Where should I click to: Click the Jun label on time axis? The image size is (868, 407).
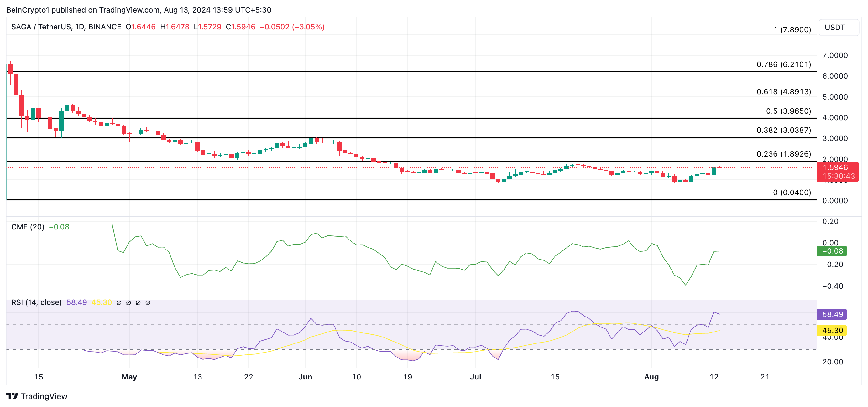(x=305, y=377)
